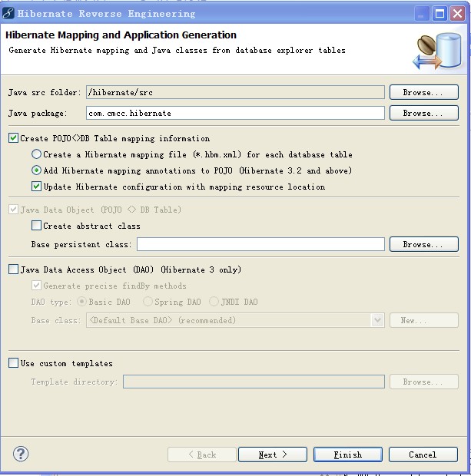Screen dimensions: 471x476
Task: Select Create a Hibernate mapping file option
Action: tap(36, 154)
